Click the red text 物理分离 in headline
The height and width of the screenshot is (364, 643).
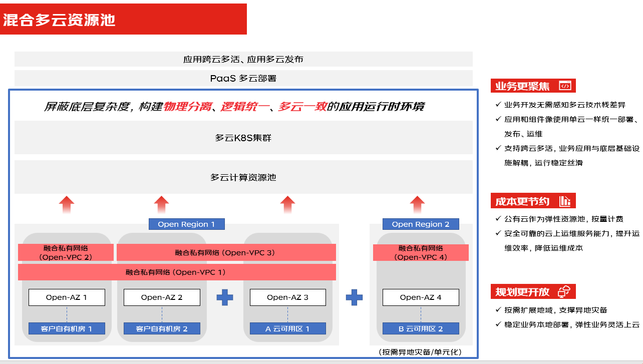coord(187,107)
